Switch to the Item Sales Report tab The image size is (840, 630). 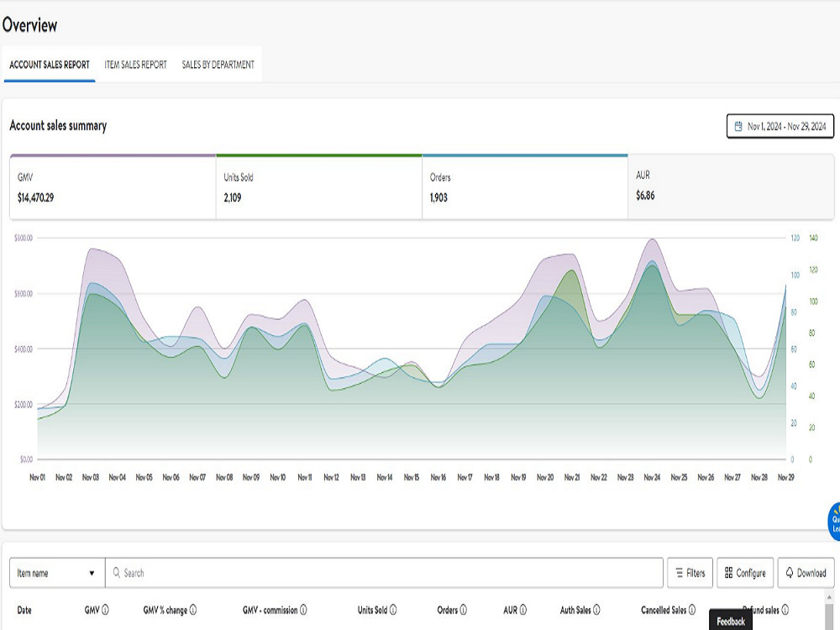pos(135,65)
